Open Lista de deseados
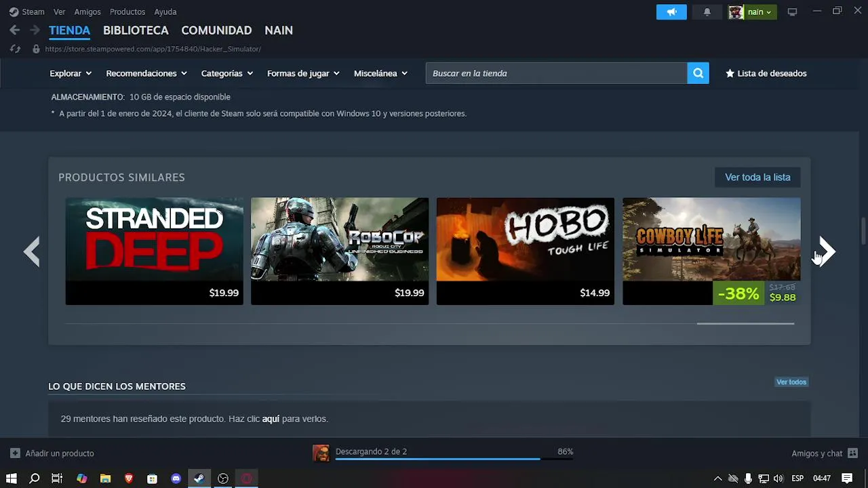The height and width of the screenshot is (488, 868). point(766,73)
